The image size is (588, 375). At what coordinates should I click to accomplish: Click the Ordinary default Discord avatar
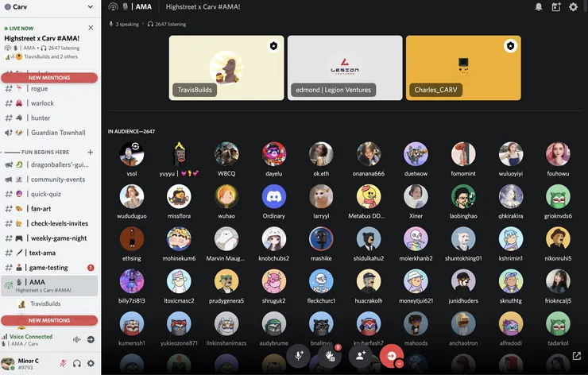274,196
